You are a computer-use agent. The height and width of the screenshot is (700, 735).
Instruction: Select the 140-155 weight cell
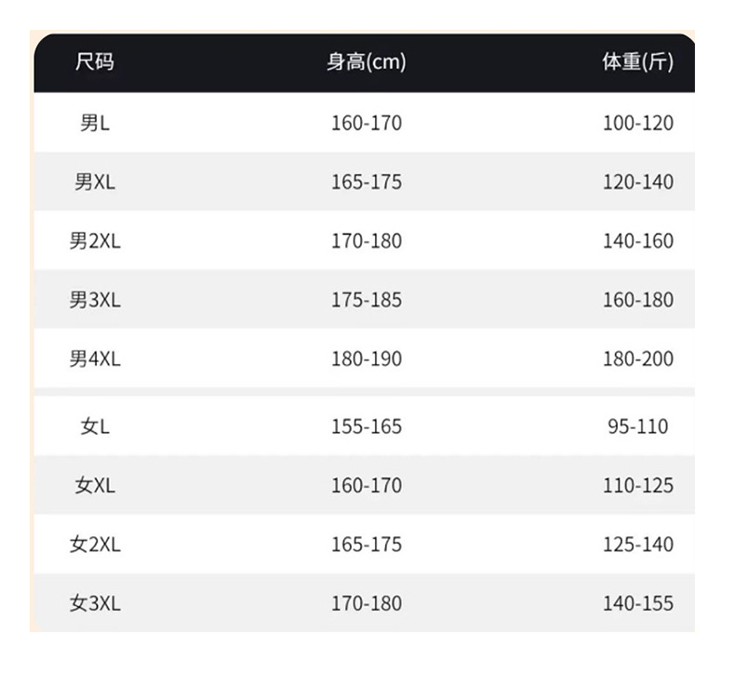coord(637,603)
